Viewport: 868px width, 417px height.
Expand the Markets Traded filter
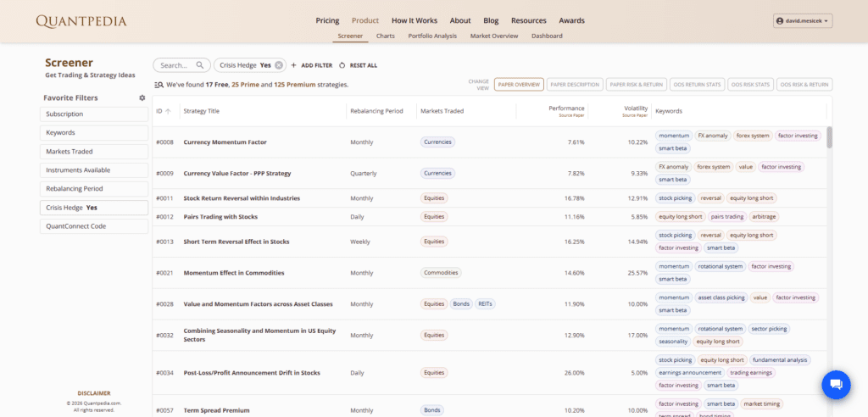click(93, 152)
